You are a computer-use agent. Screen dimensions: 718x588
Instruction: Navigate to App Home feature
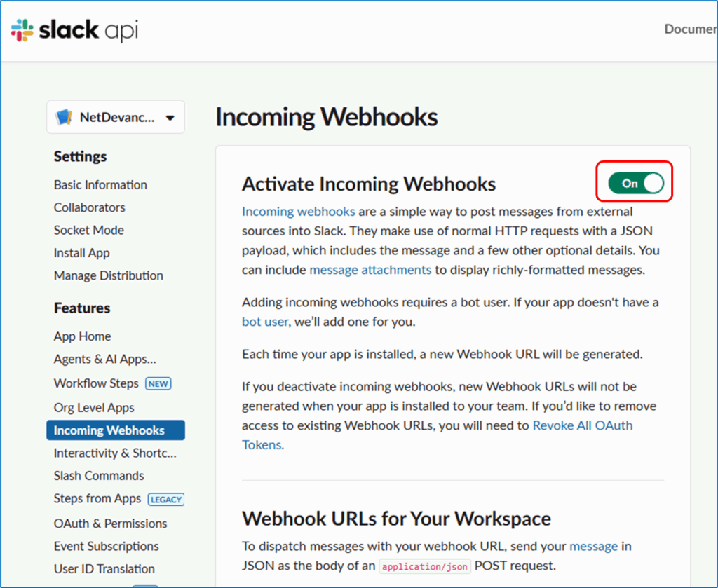(82, 336)
